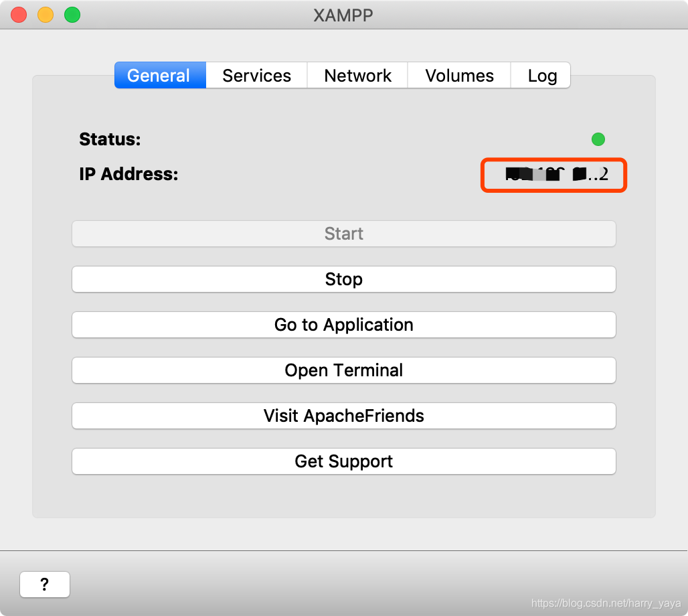Switch to the General tab
The height and width of the screenshot is (616, 688).
[x=160, y=75]
